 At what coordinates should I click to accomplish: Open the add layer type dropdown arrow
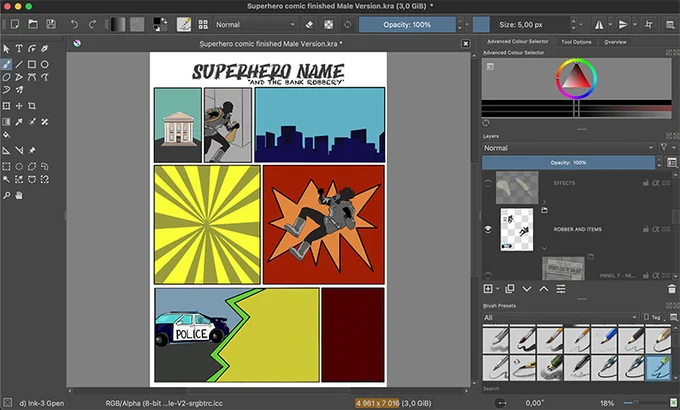497,289
